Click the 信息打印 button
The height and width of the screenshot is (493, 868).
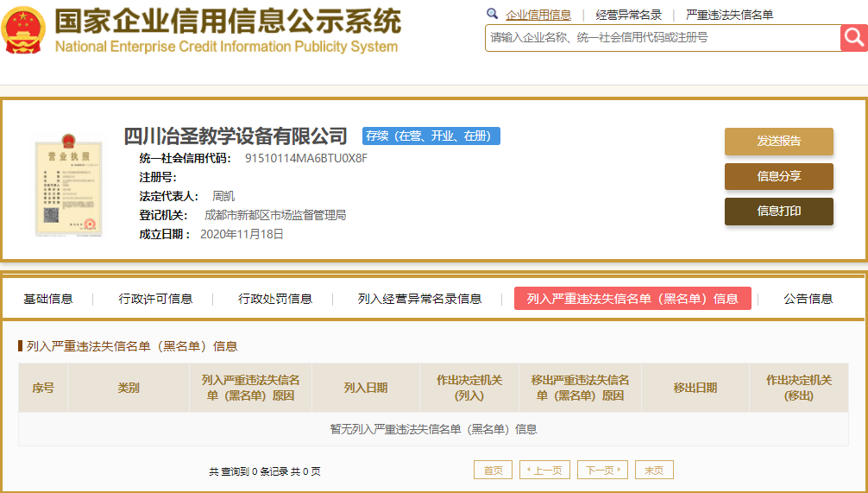[779, 211]
